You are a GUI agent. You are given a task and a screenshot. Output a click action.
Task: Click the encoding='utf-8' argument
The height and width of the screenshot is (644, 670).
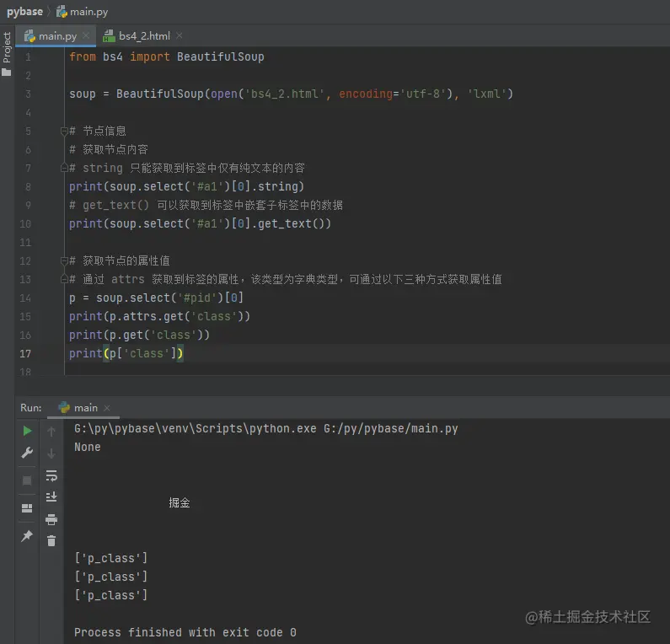pyautogui.click(x=392, y=94)
